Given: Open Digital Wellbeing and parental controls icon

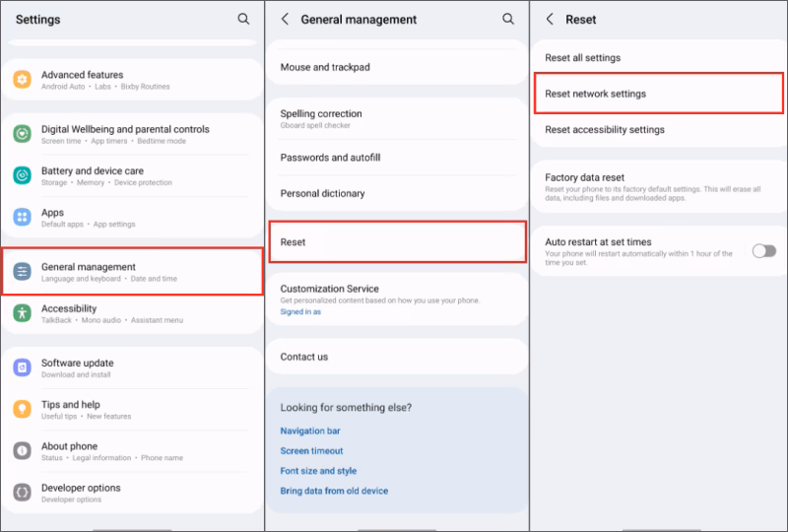Looking at the screenshot, I should 23,134.
